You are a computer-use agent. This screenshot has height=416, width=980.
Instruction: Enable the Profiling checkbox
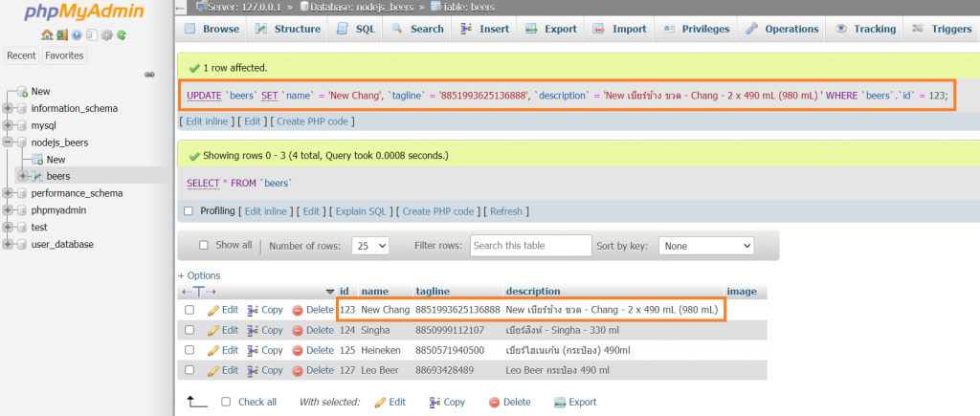(189, 211)
